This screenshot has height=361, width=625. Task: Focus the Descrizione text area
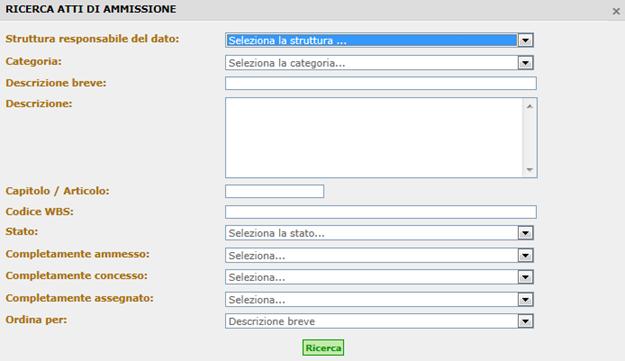[x=374, y=137]
